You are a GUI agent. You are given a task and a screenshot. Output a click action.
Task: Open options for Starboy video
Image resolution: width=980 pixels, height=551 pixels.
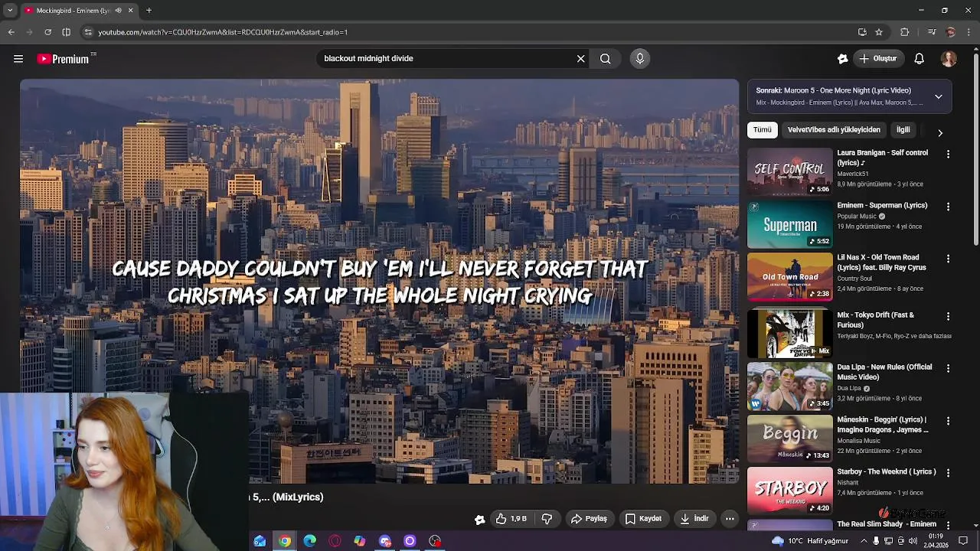[x=948, y=473]
